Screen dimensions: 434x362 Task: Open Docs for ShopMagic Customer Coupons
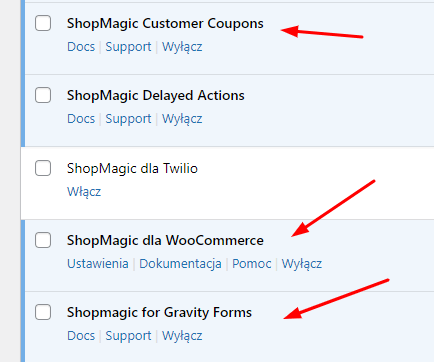[81, 47]
